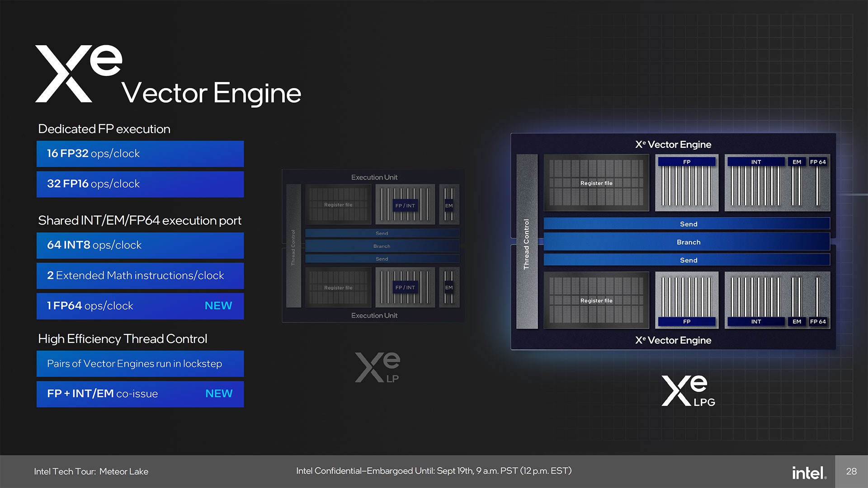Viewport: 868px width, 488px height.
Task: Click the FP 64 block in top Vector Engine
Action: [x=818, y=162]
